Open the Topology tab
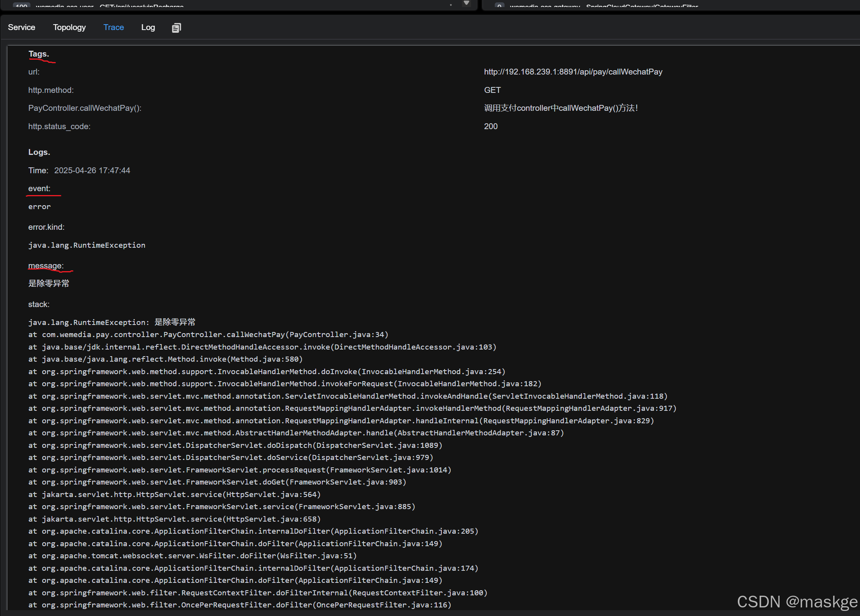 (x=69, y=27)
